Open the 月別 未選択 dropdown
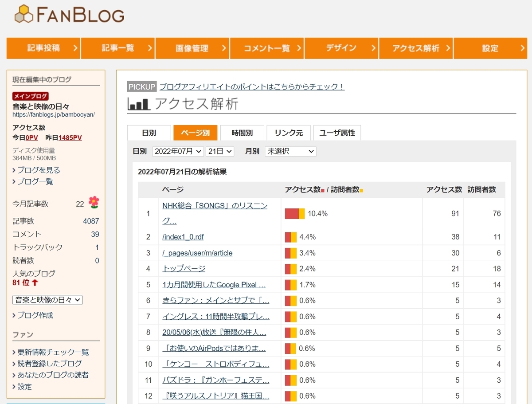The image size is (532, 404). 290,151
